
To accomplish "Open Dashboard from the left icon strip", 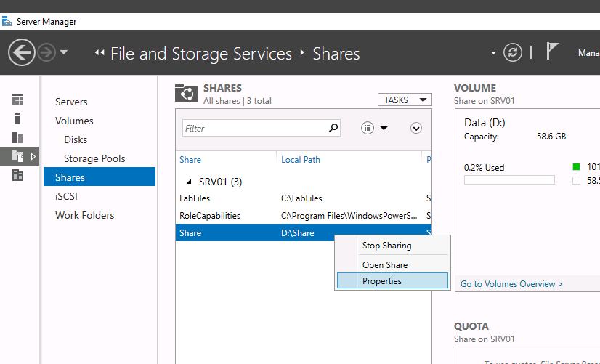I will (x=17, y=100).
